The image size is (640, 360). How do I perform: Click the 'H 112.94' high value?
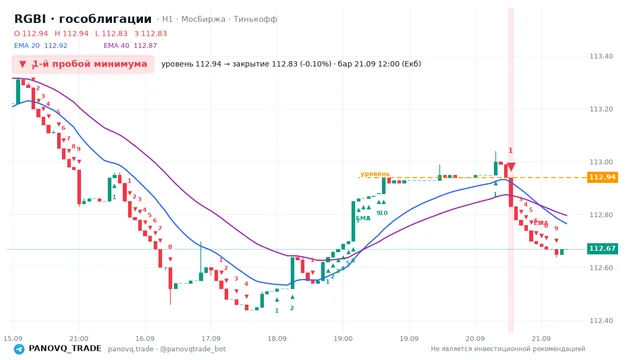[71, 33]
